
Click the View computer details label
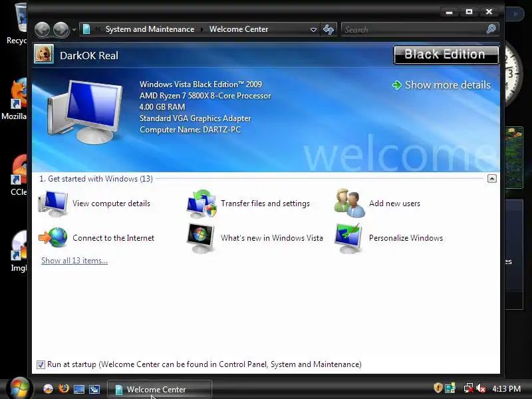(111, 203)
